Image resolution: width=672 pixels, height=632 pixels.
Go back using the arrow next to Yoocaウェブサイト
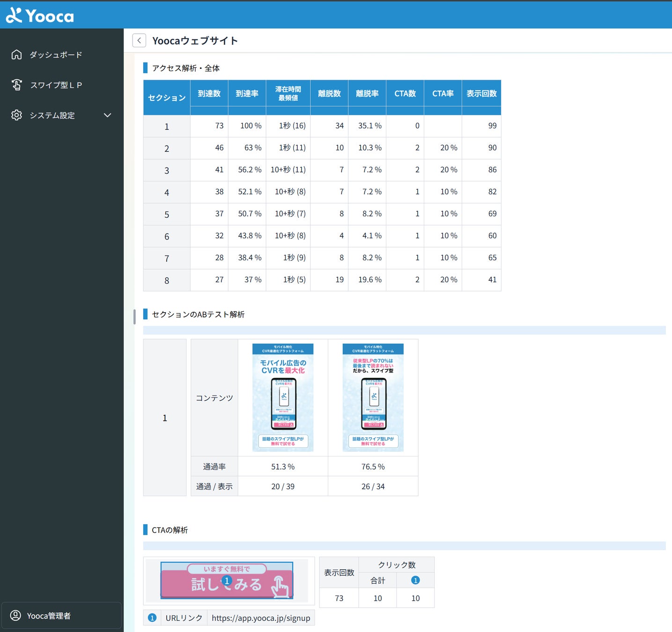click(x=139, y=41)
